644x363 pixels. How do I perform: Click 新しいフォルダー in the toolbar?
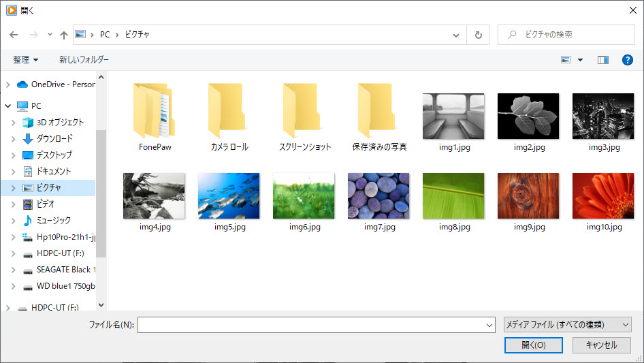click(84, 60)
